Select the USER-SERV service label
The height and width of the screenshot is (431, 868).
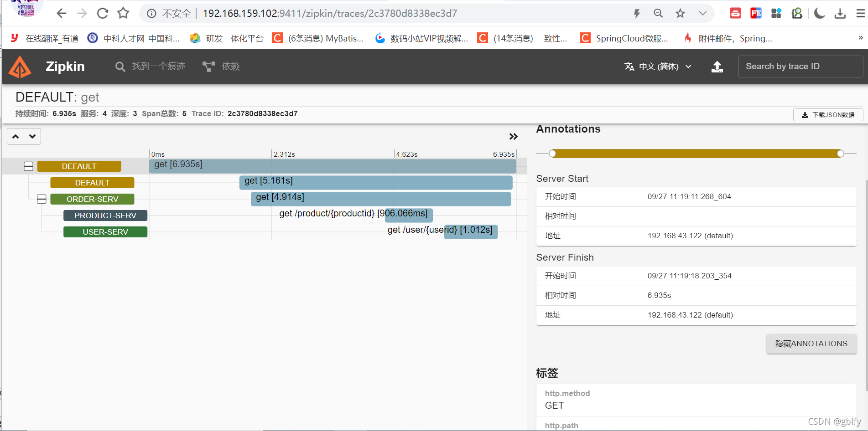click(x=105, y=232)
